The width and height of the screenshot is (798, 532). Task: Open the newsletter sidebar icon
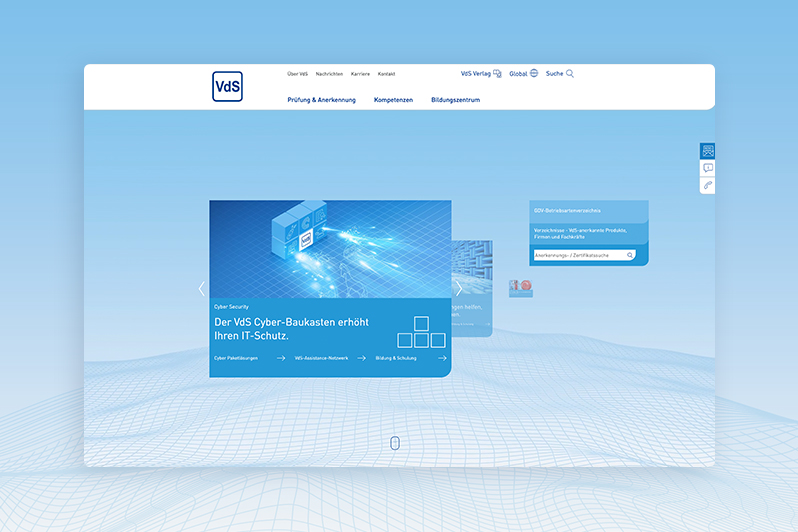tap(707, 151)
